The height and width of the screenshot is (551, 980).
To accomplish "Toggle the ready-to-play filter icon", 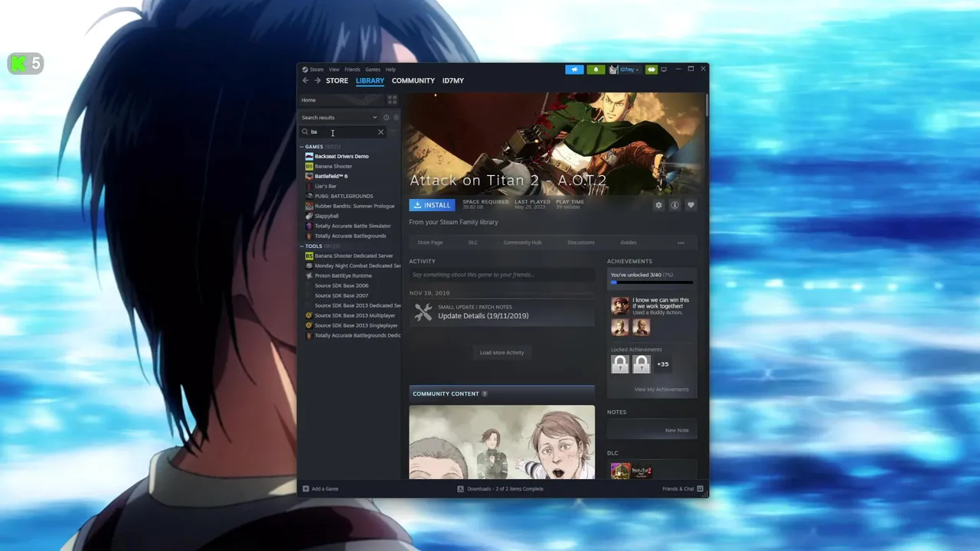I will [x=396, y=118].
